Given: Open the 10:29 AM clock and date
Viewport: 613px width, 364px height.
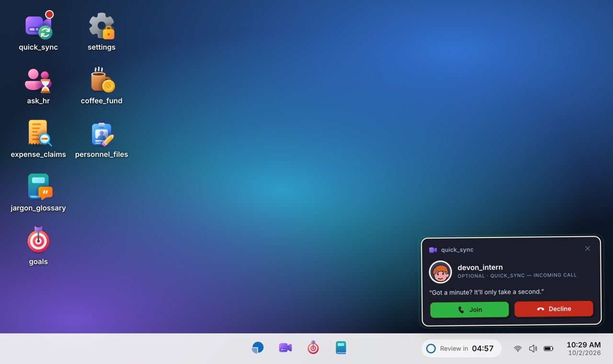Looking at the screenshot, I should (x=583, y=349).
